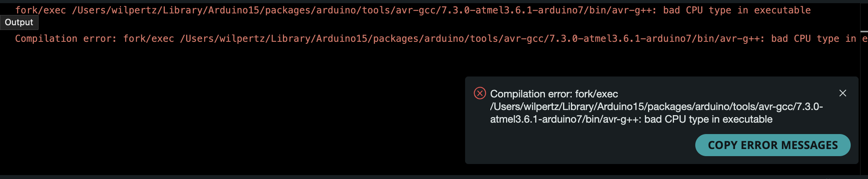This screenshot has height=179, width=868.
Task: Select the Output panel label
Action: [x=19, y=22]
